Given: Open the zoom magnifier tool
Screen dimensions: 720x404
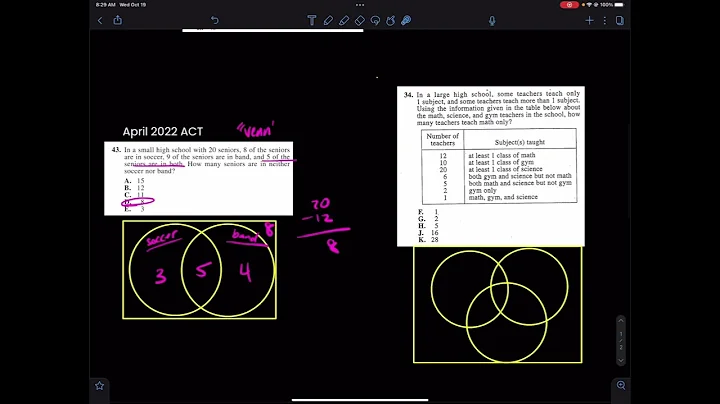Looking at the screenshot, I should (621, 385).
